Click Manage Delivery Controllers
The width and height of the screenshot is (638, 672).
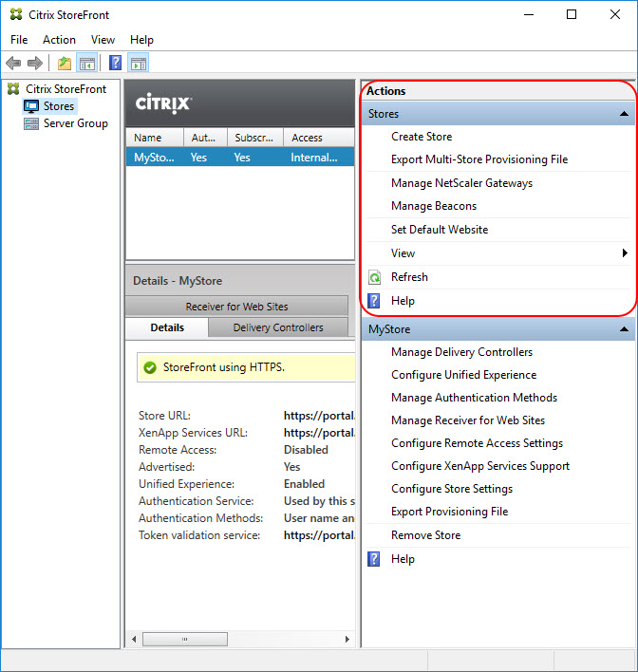461,352
